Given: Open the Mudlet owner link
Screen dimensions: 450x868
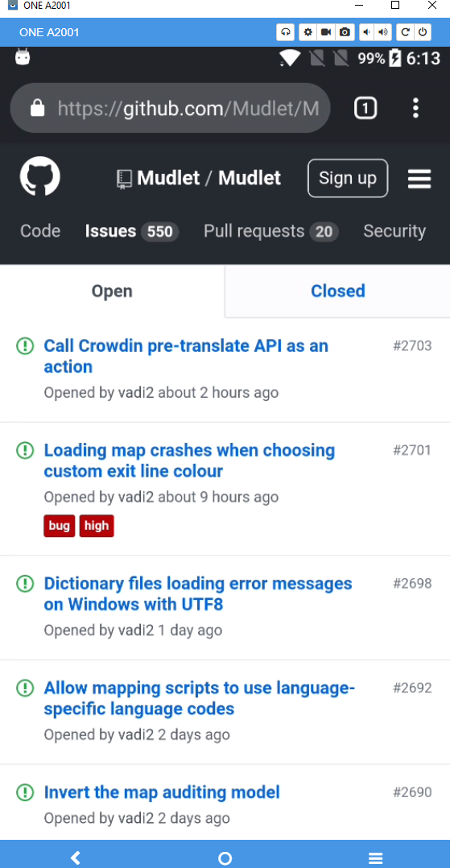Looking at the screenshot, I should [x=168, y=178].
